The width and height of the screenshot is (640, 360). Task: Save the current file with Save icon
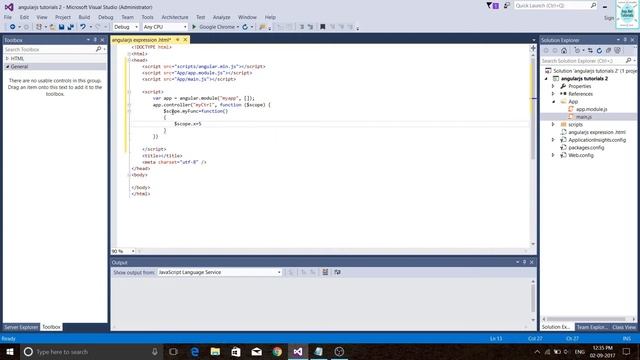pos(61,27)
